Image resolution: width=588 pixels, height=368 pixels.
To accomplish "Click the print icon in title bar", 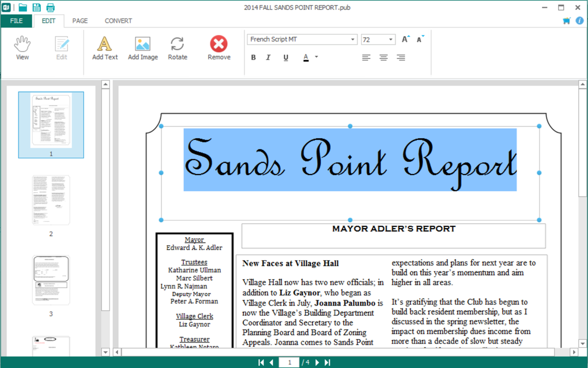I will coord(50,7).
